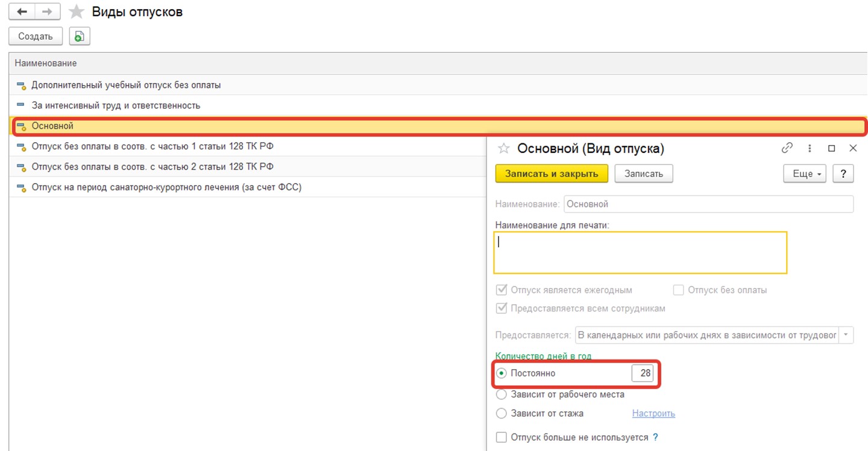Screen dimensions: 868x451
Task: Click the forward navigation arrow
Action: pyautogui.click(x=47, y=12)
